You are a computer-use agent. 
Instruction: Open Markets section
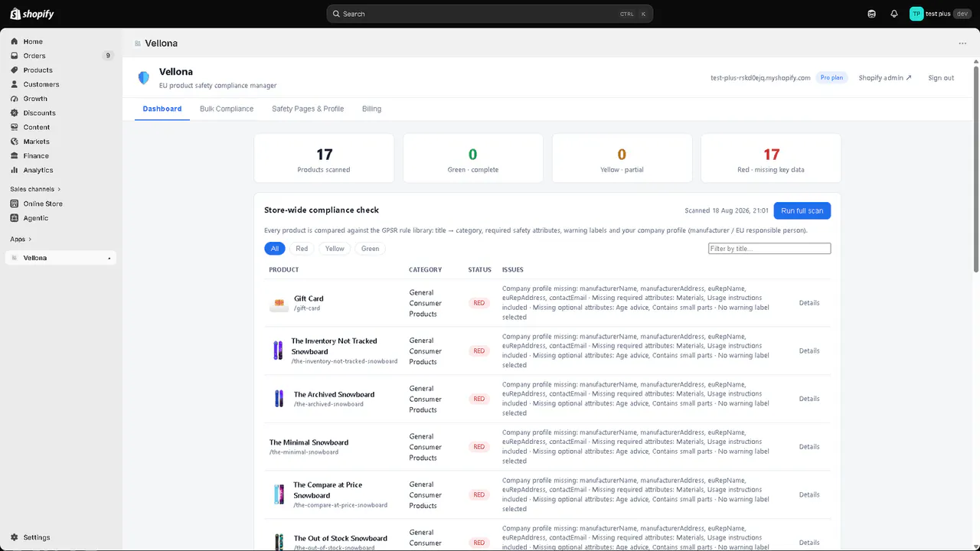36,142
